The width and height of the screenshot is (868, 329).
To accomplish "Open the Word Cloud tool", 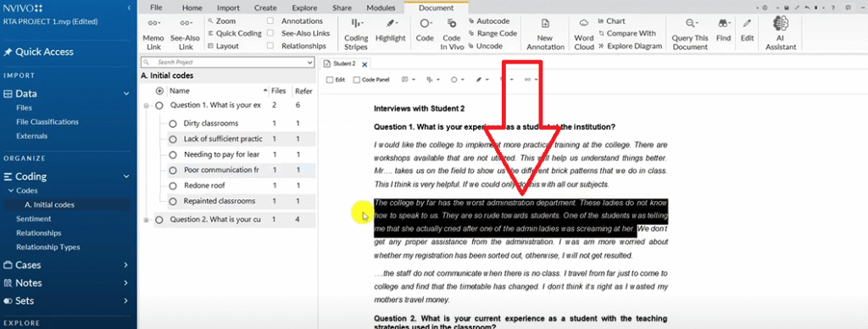I will (583, 34).
